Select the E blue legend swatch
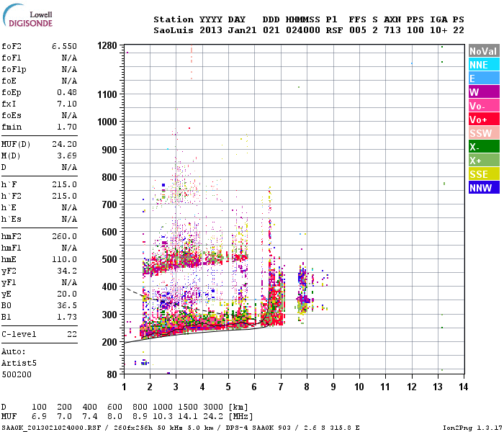The height and width of the screenshot is (432, 504). (x=484, y=78)
